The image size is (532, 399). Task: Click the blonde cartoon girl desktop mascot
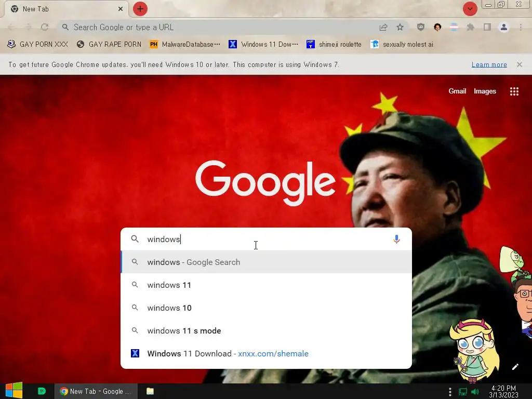pyautogui.click(x=474, y=351)
